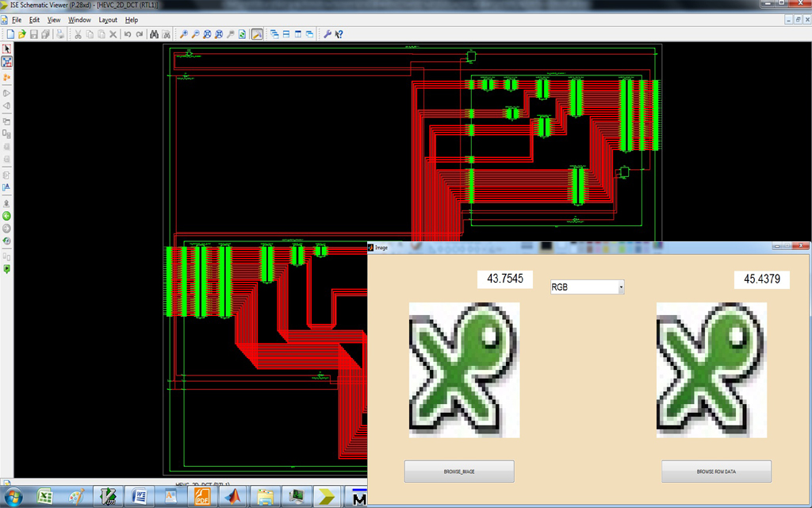The height and width of the screenshot is (508, 812).
Task: Click the Paste icon in toolbar
Action: point(101,34)
